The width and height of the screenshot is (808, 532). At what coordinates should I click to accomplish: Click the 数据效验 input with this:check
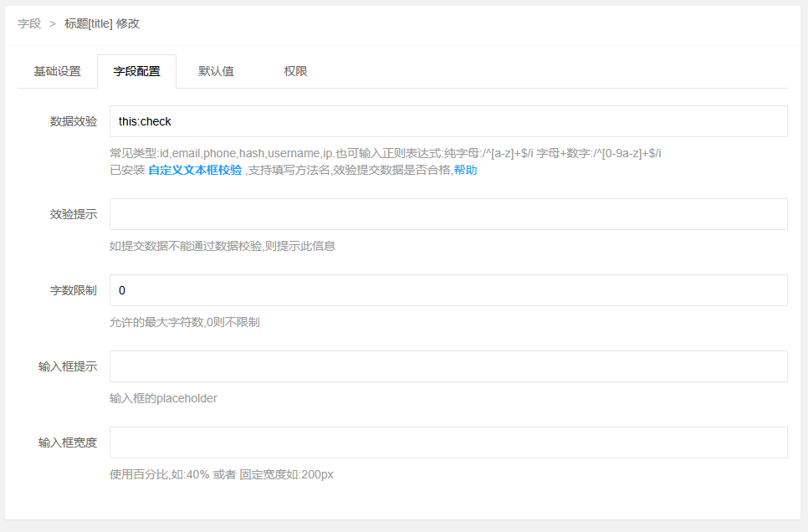(448, 121)
